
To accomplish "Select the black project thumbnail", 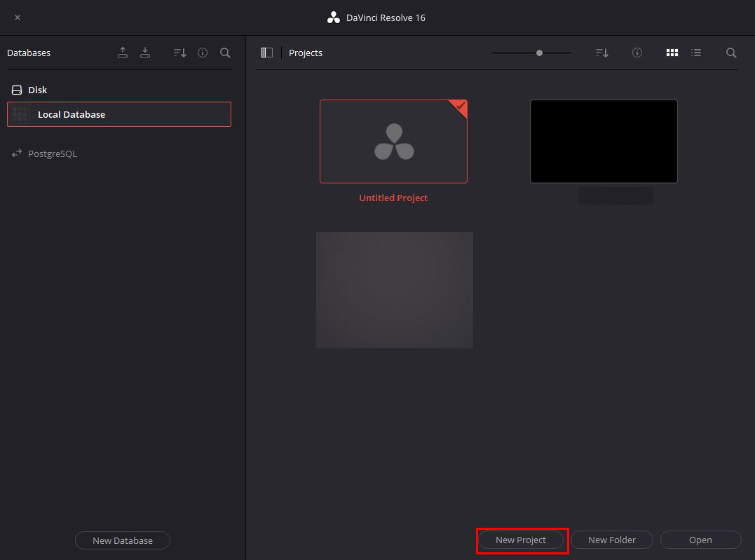I will (x=604, y=141).
